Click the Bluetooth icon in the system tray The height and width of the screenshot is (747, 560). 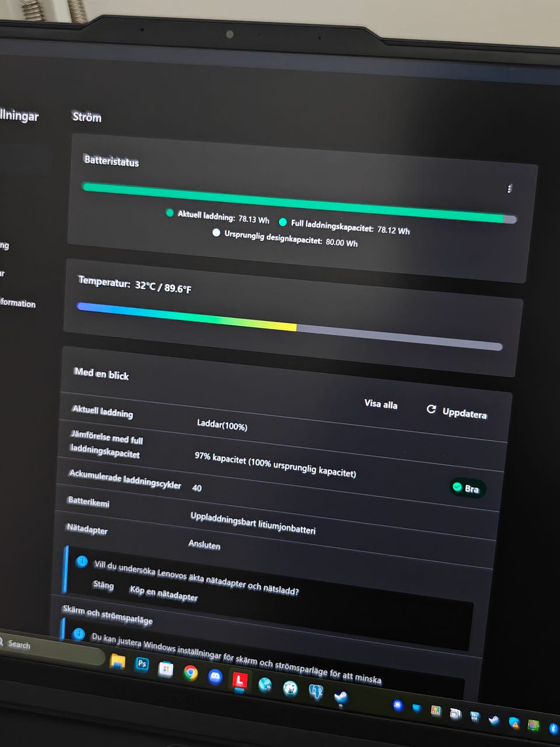(554, 728)
